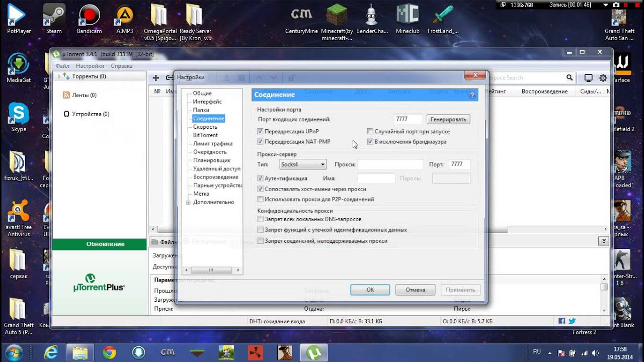Click the avast! Free Antivirus desktop icon
The height and width of the screenshot is (362, 644).
pos(19,219)
